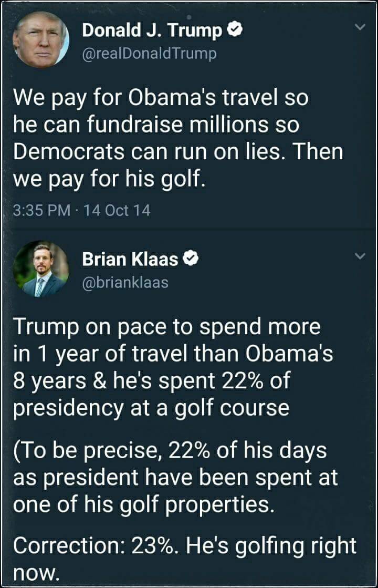Click the verified badge beside Donald J. Trump
Viewport: 378px width, 588px height.
(236, 31)
